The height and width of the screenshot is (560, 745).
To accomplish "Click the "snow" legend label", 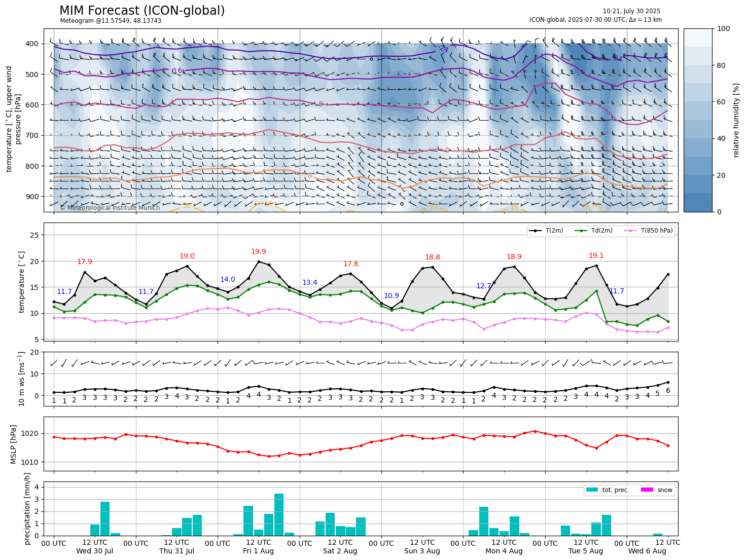I will 665,490.
